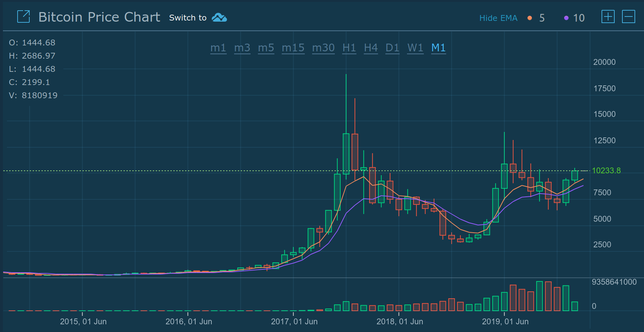Click the low value L: 1444.68
Viewport: 644px width, 332px height.
pos(32,69)
